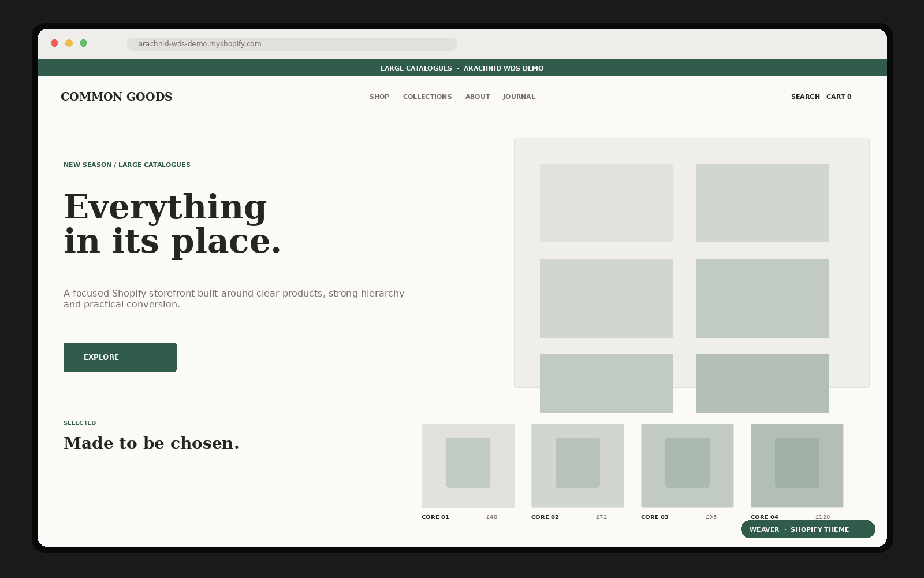Open the Core 02 product thumbnail
Viewport: 924px width, 578px height.
pyautogui.click(x=577, y=466)
